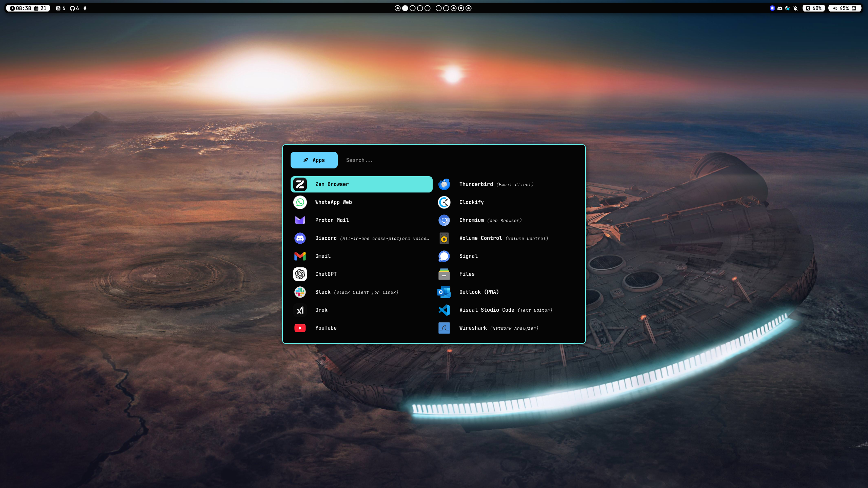Open GitHub notifications counter showing 4
This screenshot has width=868, height=488.
(x=74, y=8)
